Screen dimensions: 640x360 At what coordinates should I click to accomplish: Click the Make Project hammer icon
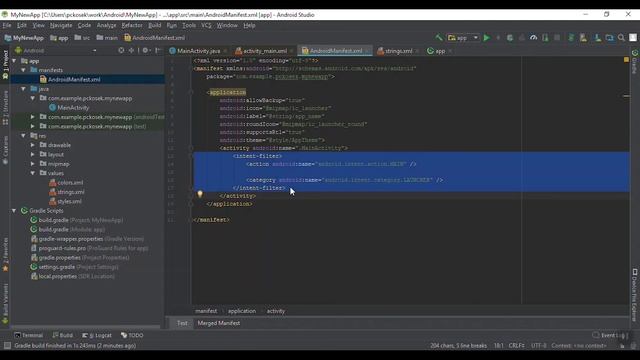click(439, 38)
